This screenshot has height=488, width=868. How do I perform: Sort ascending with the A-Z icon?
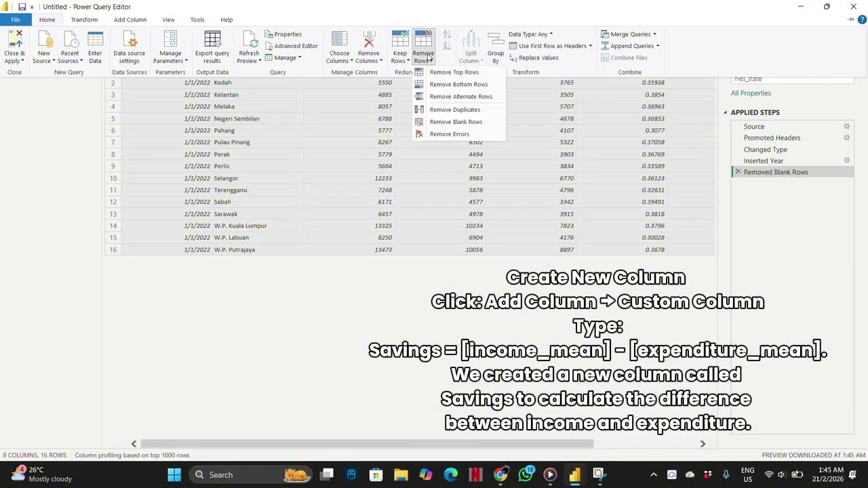tap(447, 34)
